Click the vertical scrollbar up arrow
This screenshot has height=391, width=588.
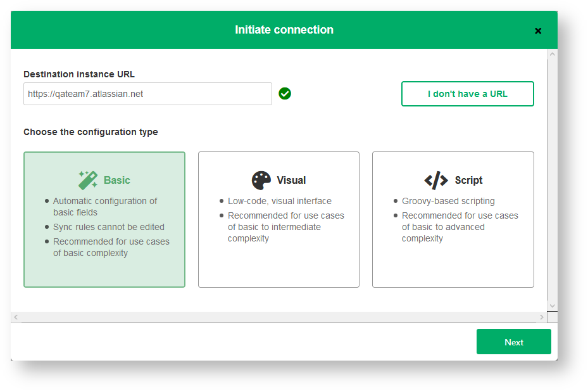552,54
